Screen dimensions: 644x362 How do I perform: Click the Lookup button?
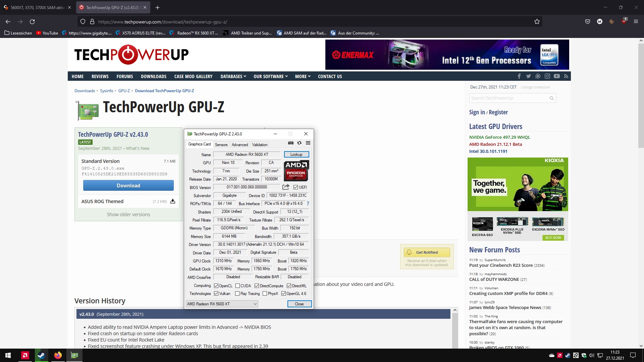pyautogui.click(x=296, y=155)
